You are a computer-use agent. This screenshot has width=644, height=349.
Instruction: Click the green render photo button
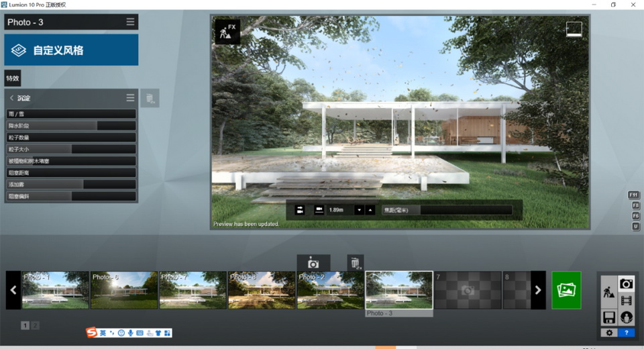566,290
